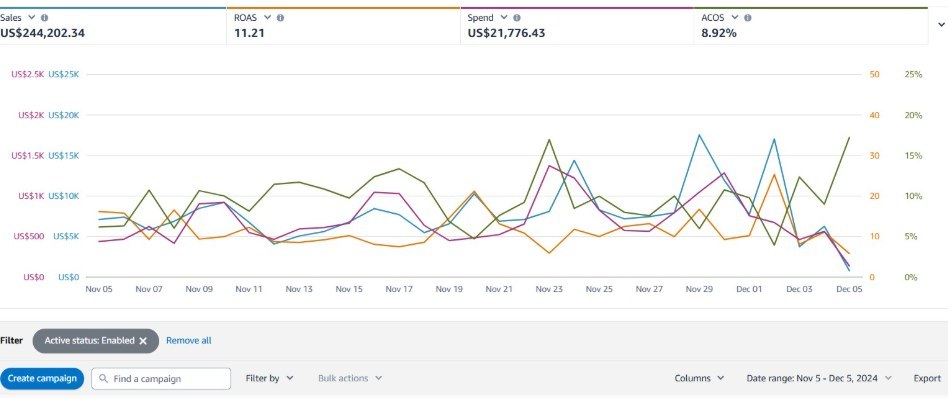This screenshot has height=398, width=948.
Task: Click the US$2.5K spend axis label
Action: [28, 74]
